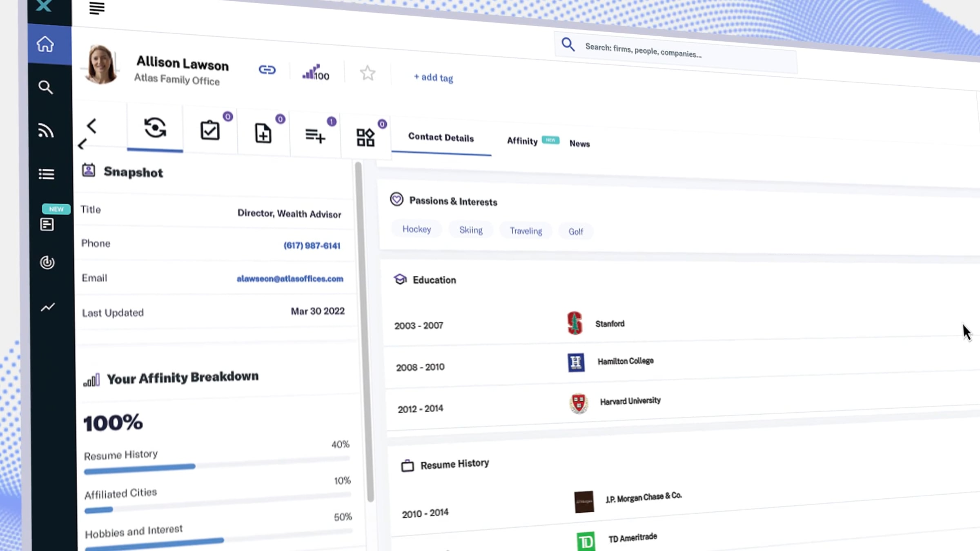This screenshot has width=980, height=551.
Task: Open the alawseon@atlasoffices.com email link
Action: [x=290, y=279]
